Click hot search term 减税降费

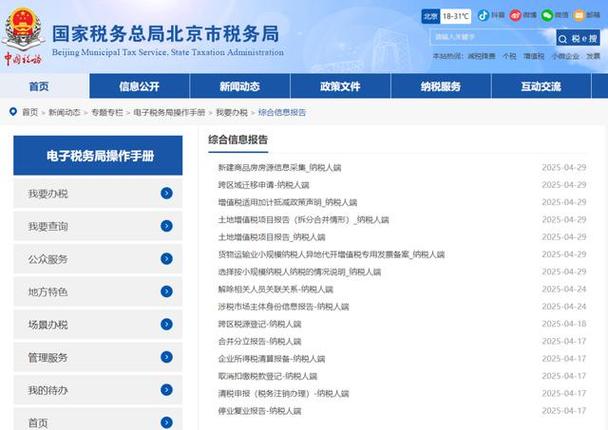click(x=481, y=56)
